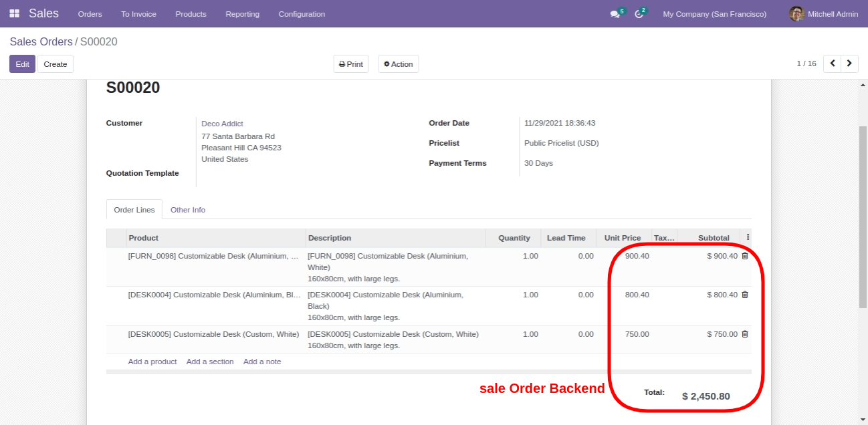The image size is (868, 425).
Task: Open the activities clock icon
Action: (639, 14)
